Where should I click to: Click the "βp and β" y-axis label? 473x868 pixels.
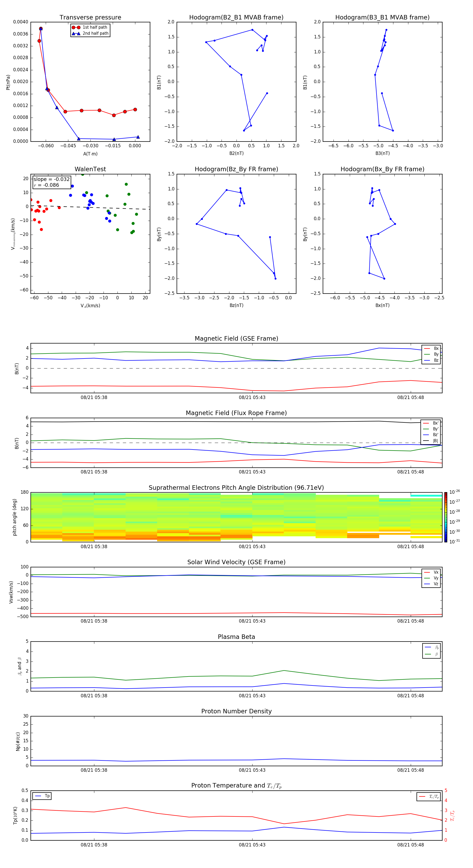point(19,666)
